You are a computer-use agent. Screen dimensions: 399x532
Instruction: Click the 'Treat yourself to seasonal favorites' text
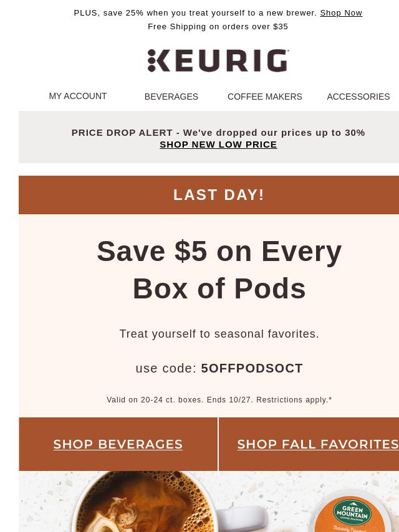219,334
